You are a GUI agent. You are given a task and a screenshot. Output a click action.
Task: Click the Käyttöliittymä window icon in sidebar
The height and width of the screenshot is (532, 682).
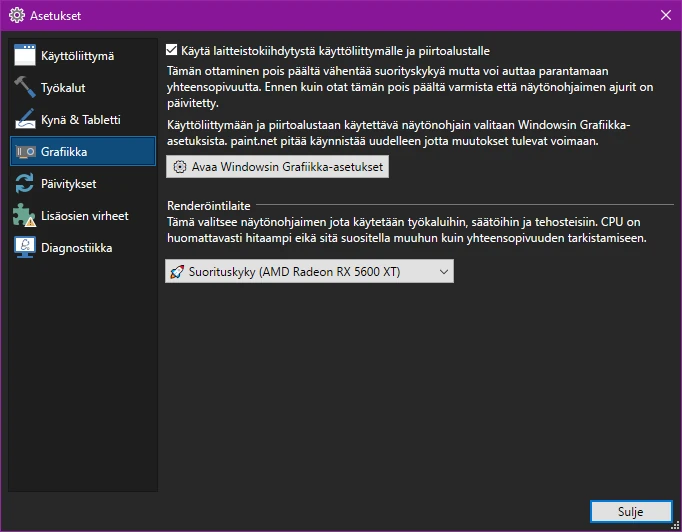click(x=25, y=56)
